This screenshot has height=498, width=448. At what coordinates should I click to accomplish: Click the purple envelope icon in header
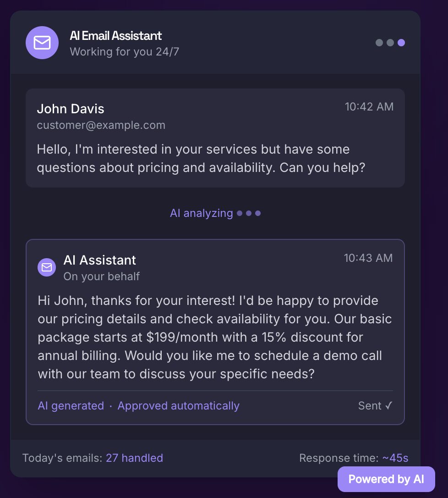pyautogui.click(x=42, y=43)
